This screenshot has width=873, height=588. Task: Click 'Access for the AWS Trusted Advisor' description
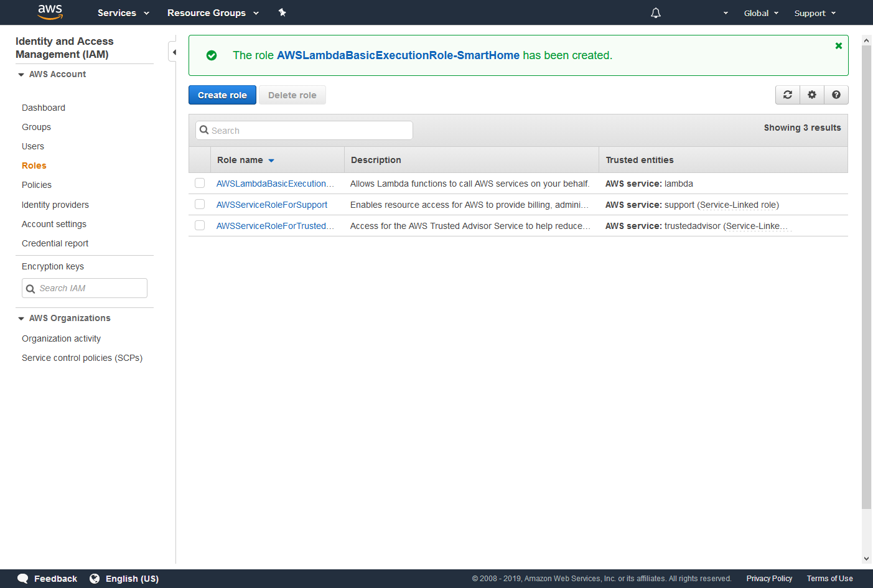[470, 226]
